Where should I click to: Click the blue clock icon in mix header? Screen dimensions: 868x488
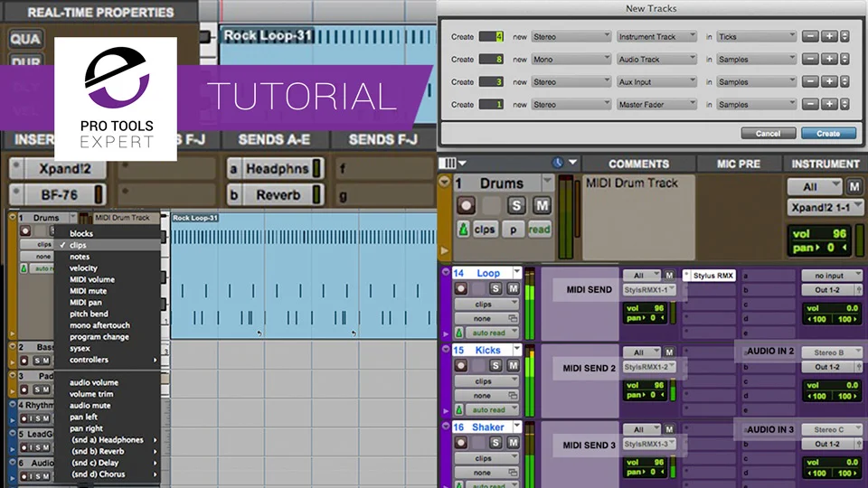coord(558,163)
